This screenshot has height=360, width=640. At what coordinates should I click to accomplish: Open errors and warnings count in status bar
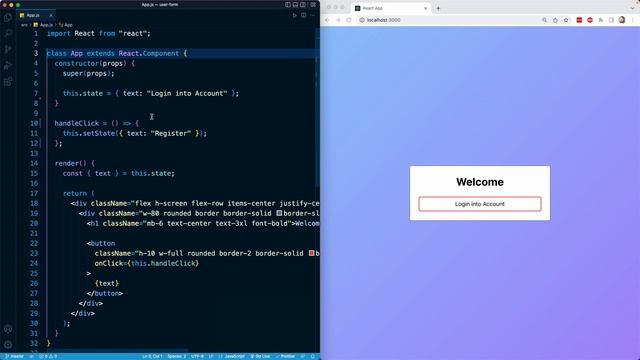(48, 356)
